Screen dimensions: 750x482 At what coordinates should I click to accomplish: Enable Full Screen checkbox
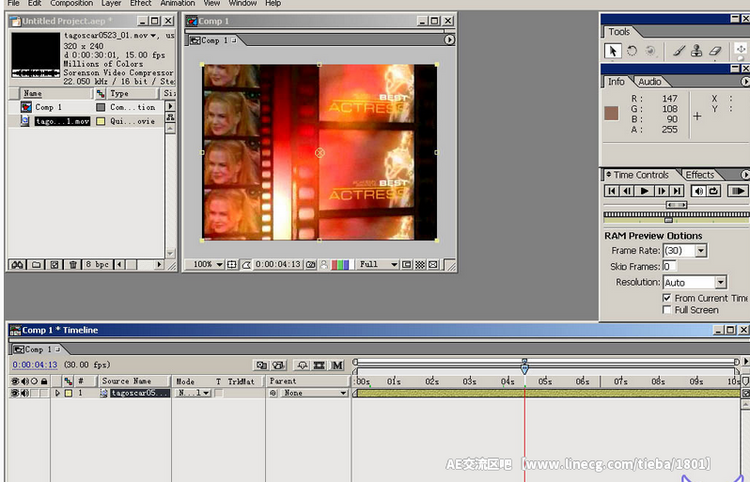click(x=667, y=310)
